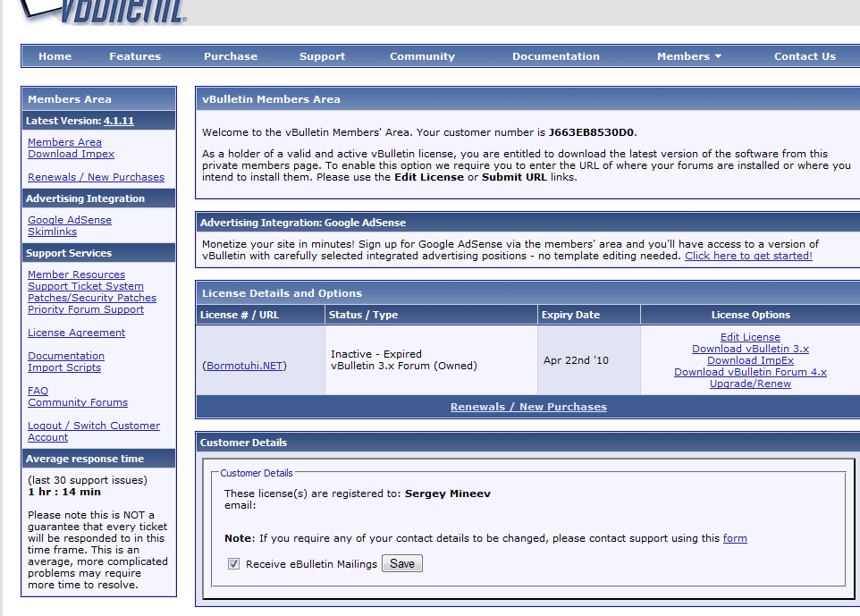This screenshot has width=860, height=616.
Task: Click the 'Click here to get started!' AdSense link
Action: [748, 256]
